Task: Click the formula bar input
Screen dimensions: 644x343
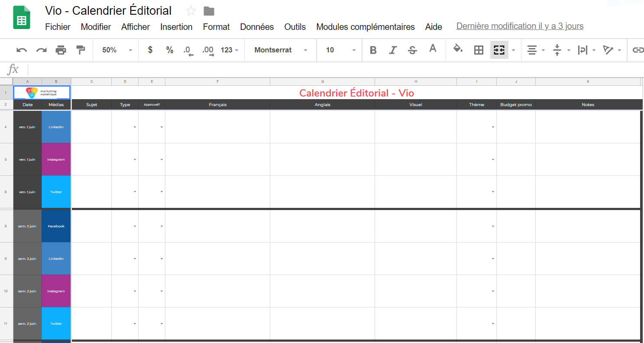Action: (336, 70)
